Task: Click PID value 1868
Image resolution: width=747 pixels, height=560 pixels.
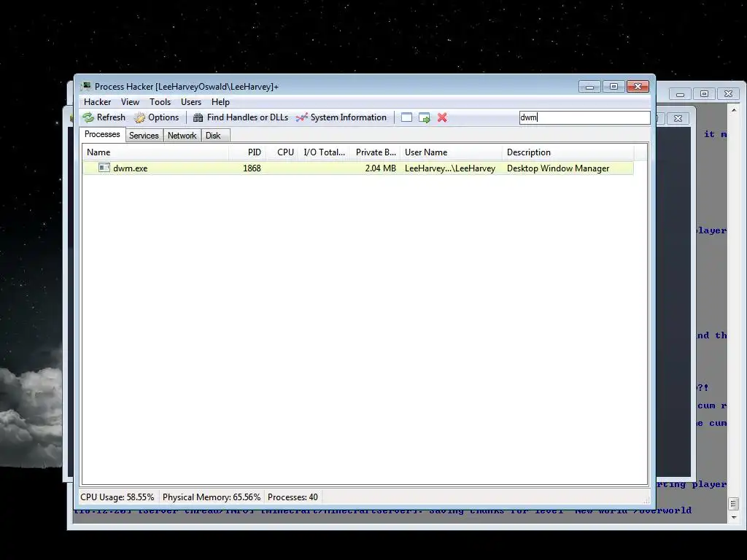Action: click(252, 168)
